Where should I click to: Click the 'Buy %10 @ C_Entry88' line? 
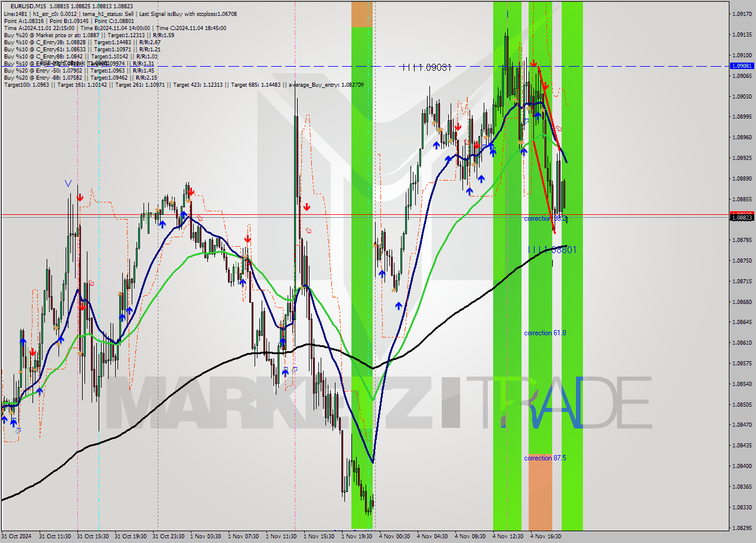click(80, 56)
